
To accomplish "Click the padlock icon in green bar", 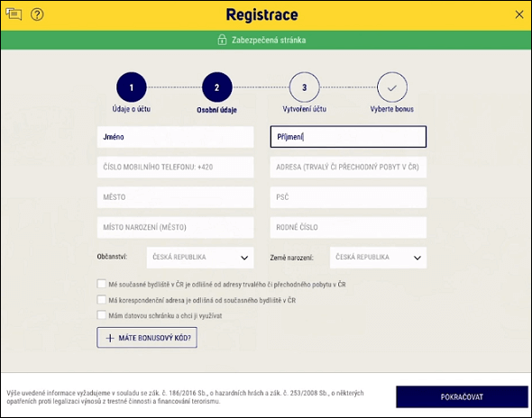I will tap(222, 40).
